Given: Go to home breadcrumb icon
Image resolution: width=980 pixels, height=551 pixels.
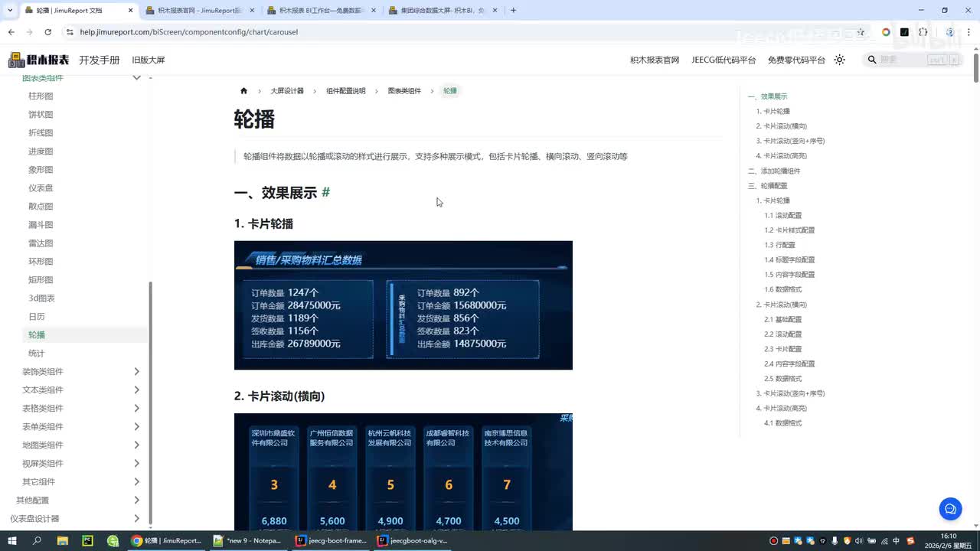Looking at the screenshot, I should (x=243, y=90).
